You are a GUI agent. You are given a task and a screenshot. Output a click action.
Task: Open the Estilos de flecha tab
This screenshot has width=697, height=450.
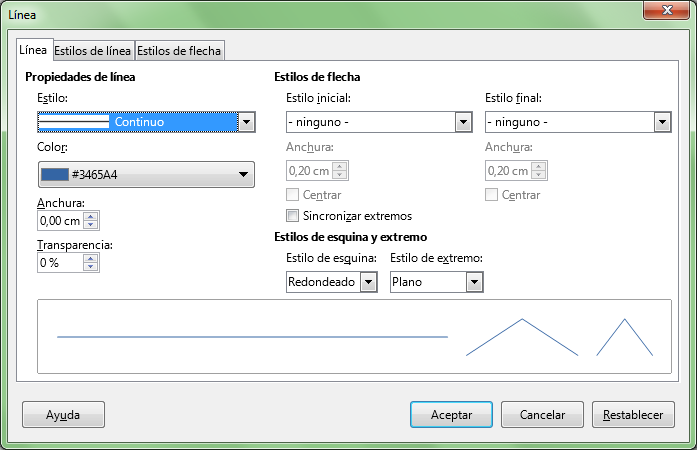[179, 50]
